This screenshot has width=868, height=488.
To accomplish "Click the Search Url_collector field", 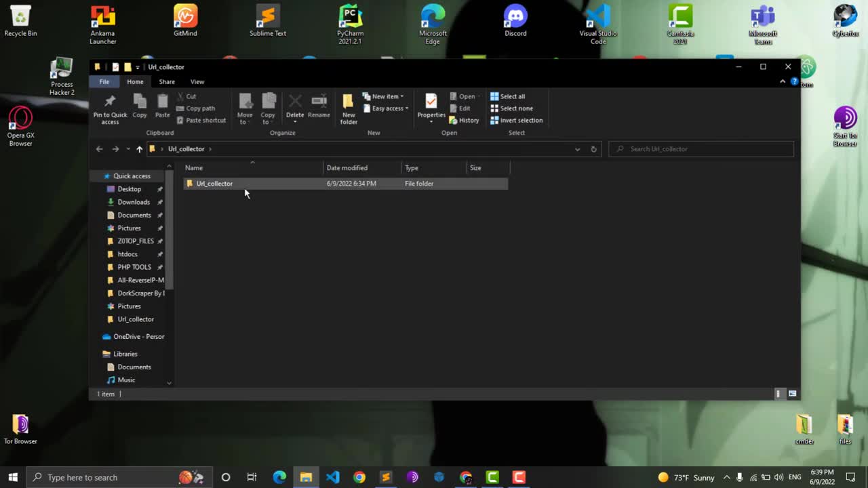I will 701,149.
